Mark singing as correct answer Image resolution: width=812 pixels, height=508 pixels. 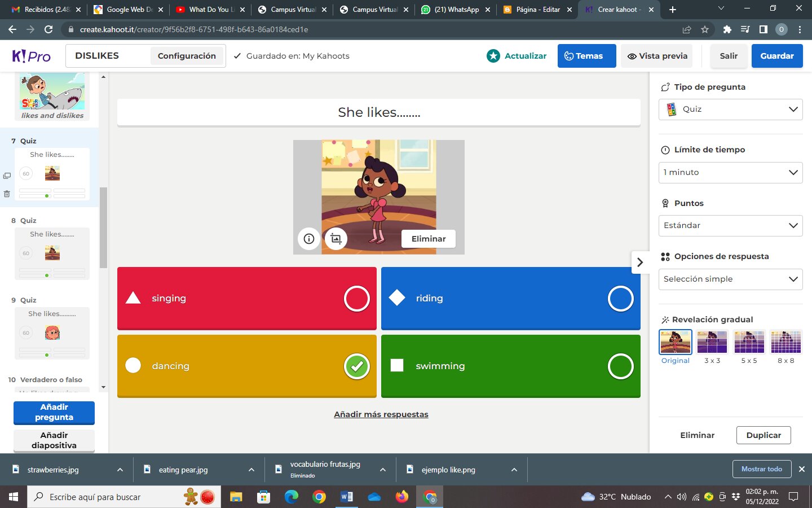click(357, 299)
